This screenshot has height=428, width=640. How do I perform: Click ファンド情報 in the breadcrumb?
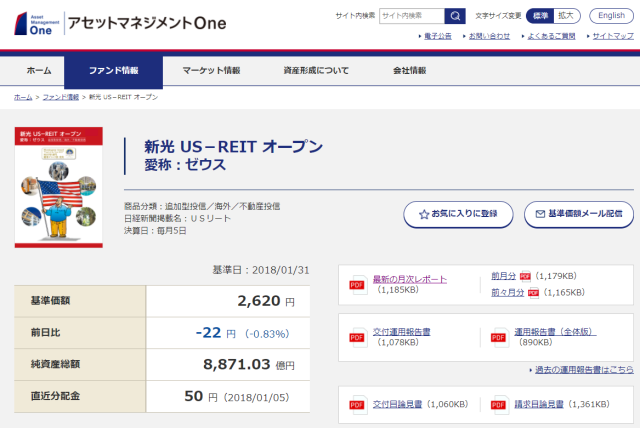pos(61,97)
